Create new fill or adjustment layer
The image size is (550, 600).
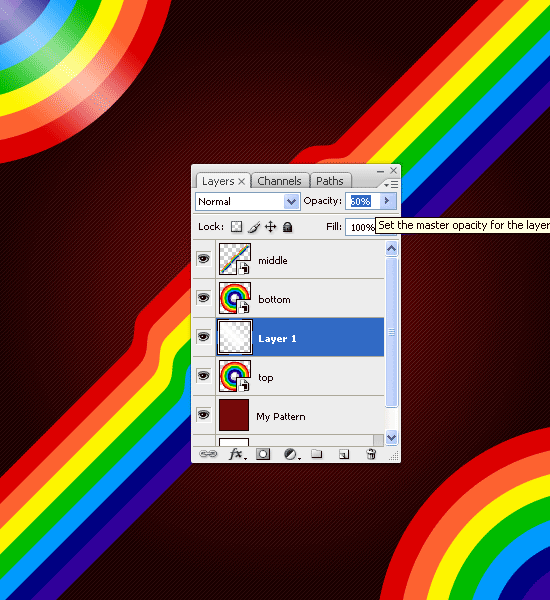292,454
